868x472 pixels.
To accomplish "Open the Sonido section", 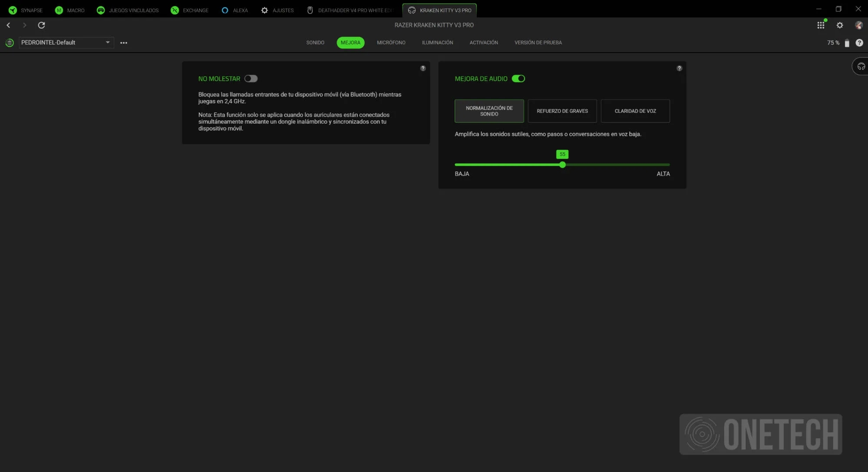I will pyautogui.click(x=315, y=43).
